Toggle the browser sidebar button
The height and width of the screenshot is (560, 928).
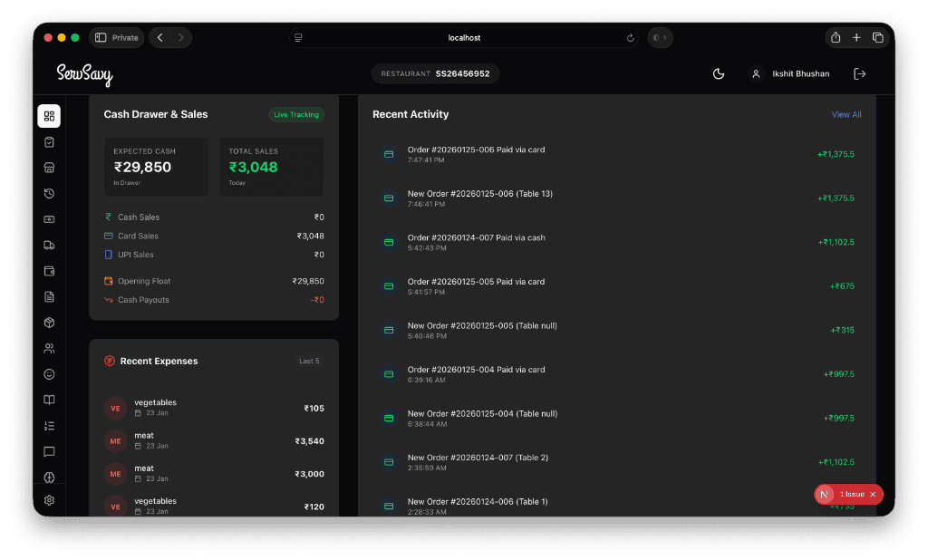(x=101, y=38)
